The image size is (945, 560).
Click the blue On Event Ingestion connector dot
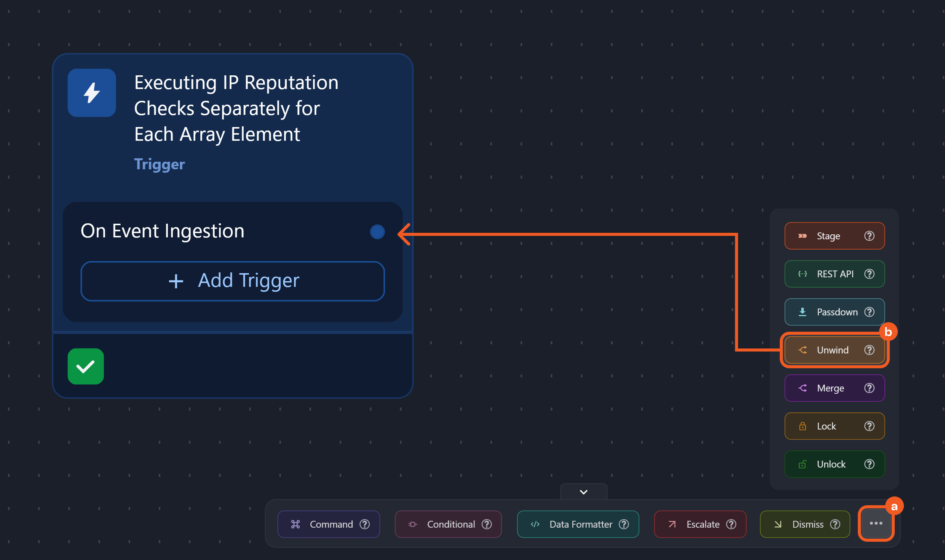pyautogui.click(x=377, y=232)
